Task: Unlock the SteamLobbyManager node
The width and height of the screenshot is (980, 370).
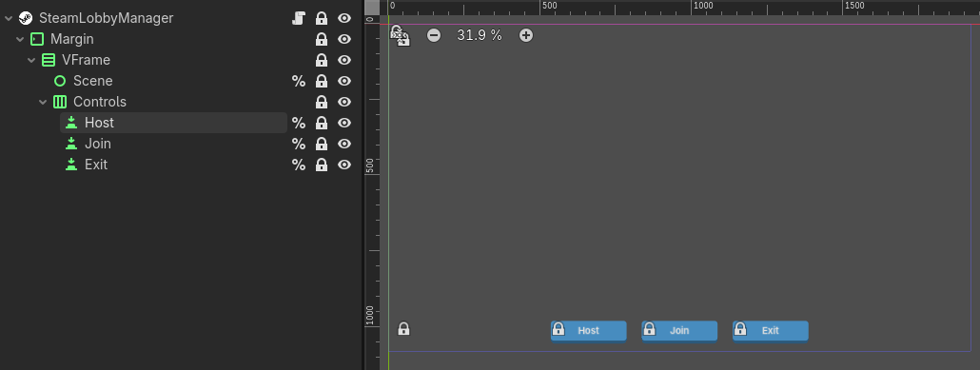Action: (322, 18)
